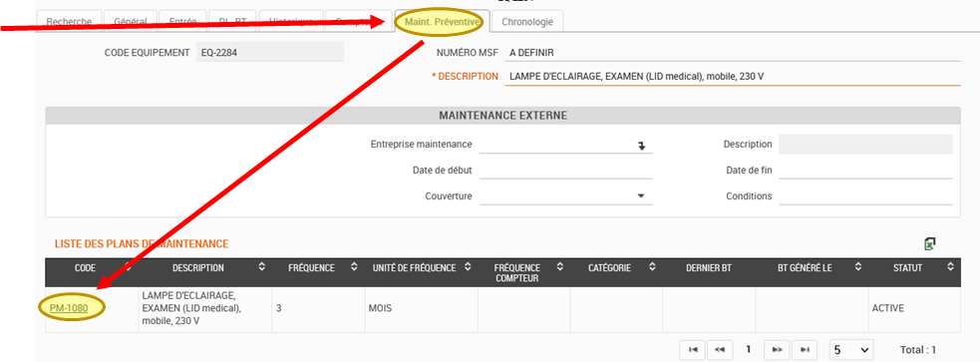Image resolution: width=980 pixels, height=362 pixels.
Task: Open the Entrée tab
Action: (x=182, y=21)
